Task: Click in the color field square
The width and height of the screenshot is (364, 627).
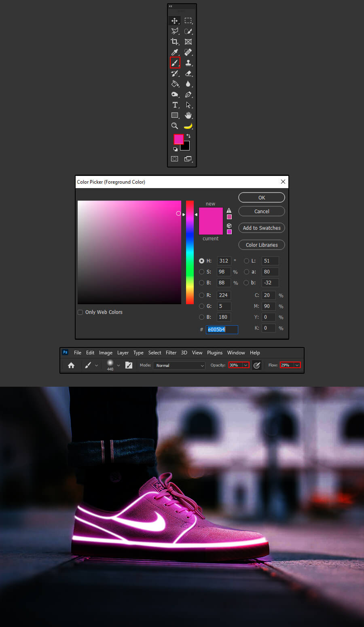Action: point(129,252)
